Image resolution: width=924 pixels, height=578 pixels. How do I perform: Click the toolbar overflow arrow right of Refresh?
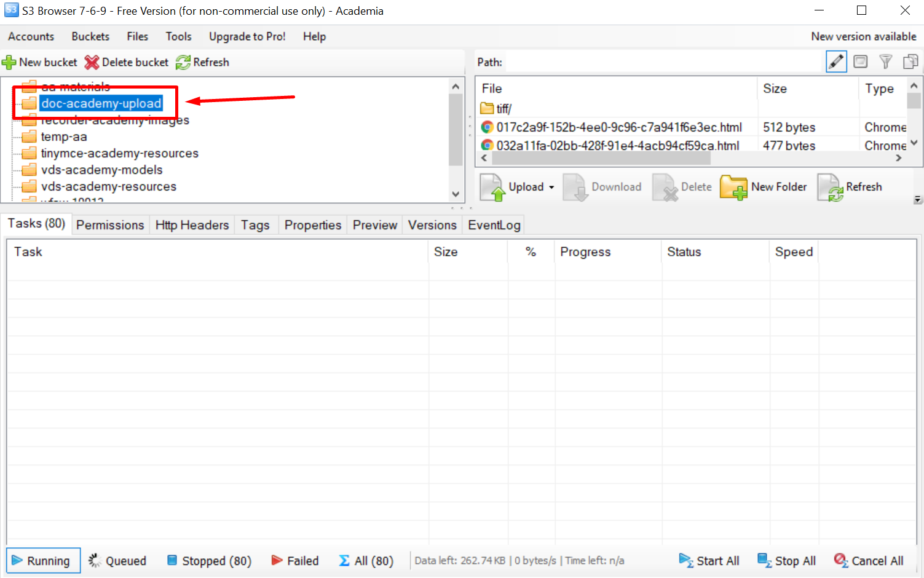918,199
